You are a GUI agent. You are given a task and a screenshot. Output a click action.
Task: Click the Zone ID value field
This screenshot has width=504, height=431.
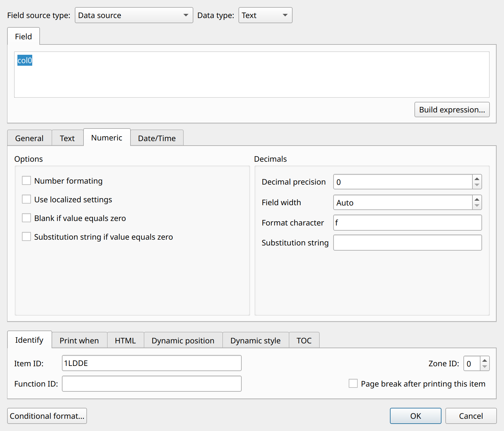pos(472,363)
